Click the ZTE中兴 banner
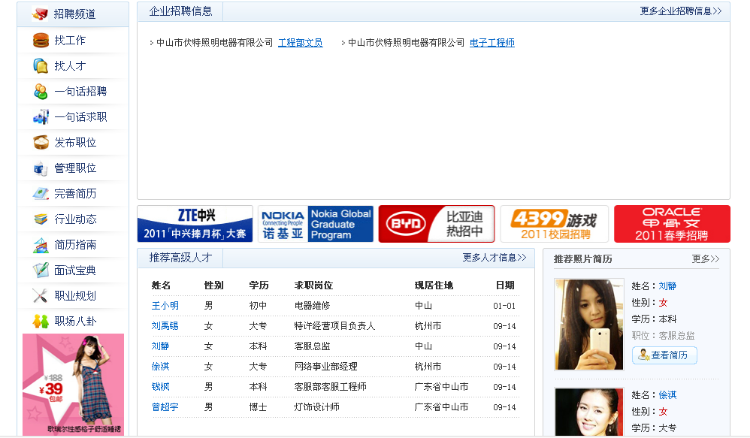This screenshot has height=438, width=750. [195, 224]
